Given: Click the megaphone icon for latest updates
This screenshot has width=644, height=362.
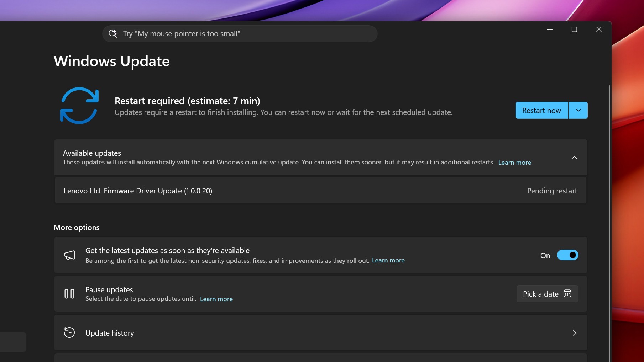Looking at the screenshot, I should click(x=69, y=255).
